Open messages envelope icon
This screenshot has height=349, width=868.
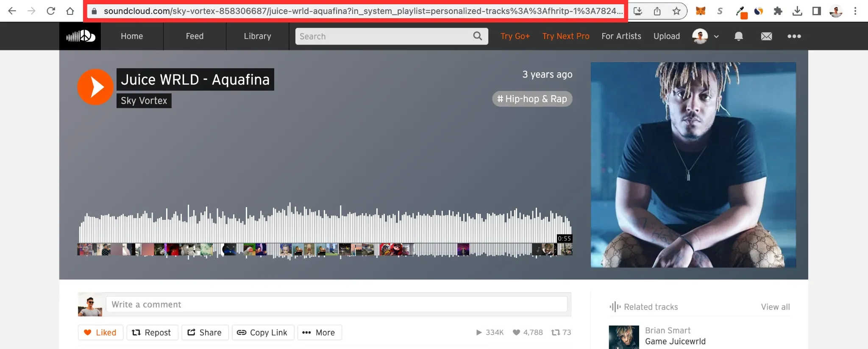click(766, 36)
